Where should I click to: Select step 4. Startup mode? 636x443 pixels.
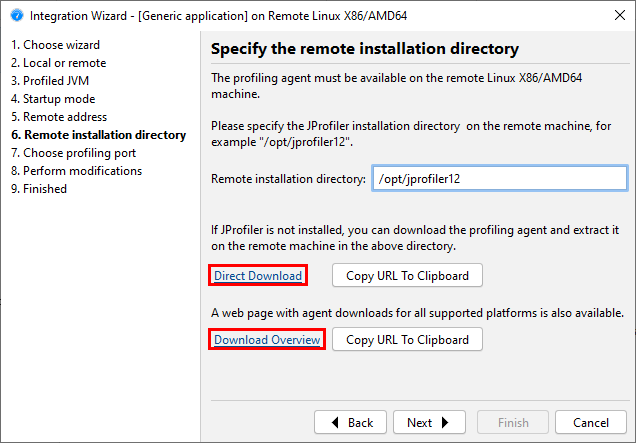[53, 99]
